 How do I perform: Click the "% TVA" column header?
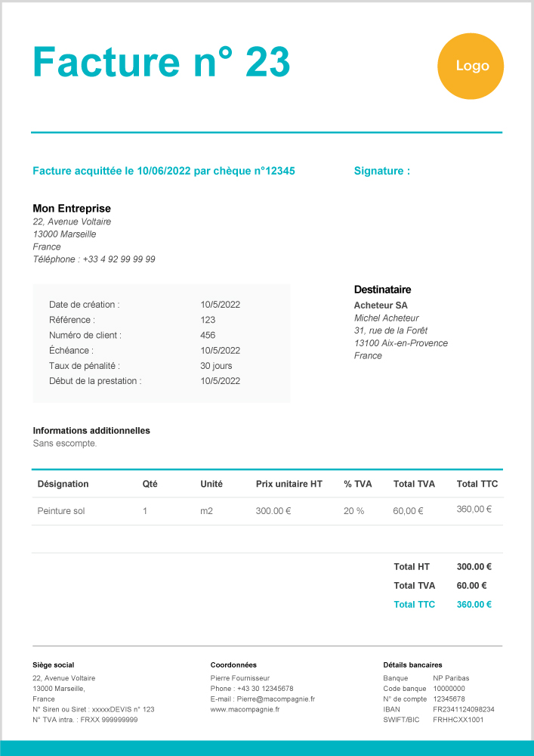[358, 484]
